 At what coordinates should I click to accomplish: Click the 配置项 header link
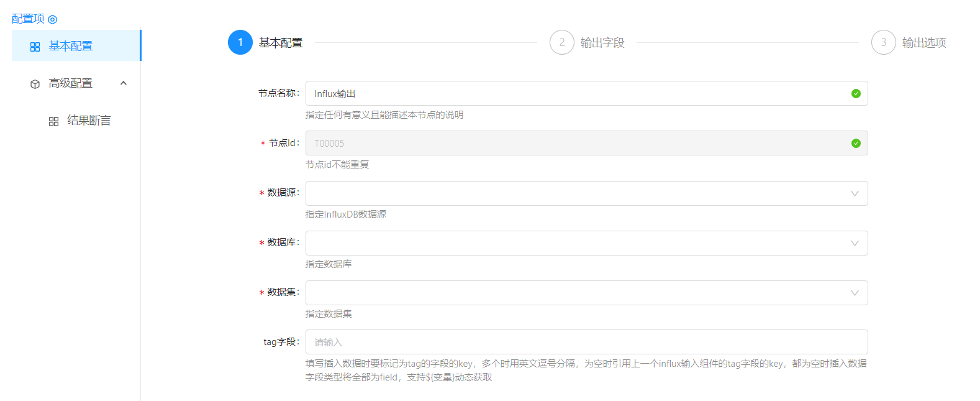point(28,19)
